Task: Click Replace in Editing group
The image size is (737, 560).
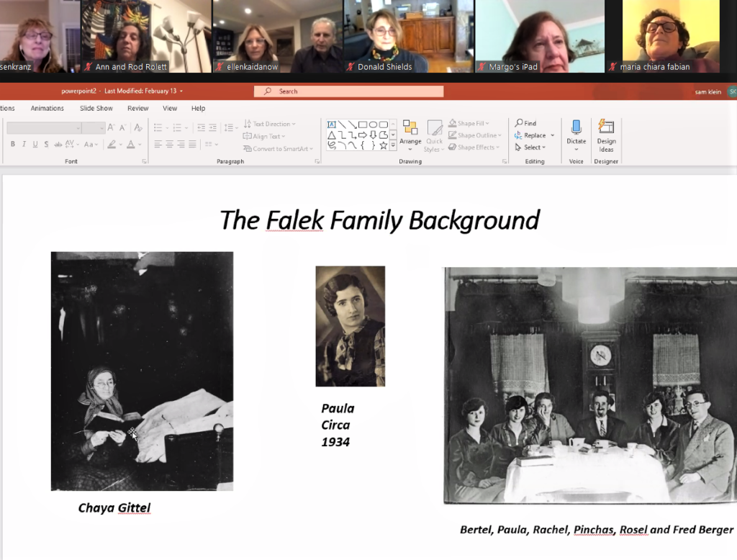Action: [530, 135]
